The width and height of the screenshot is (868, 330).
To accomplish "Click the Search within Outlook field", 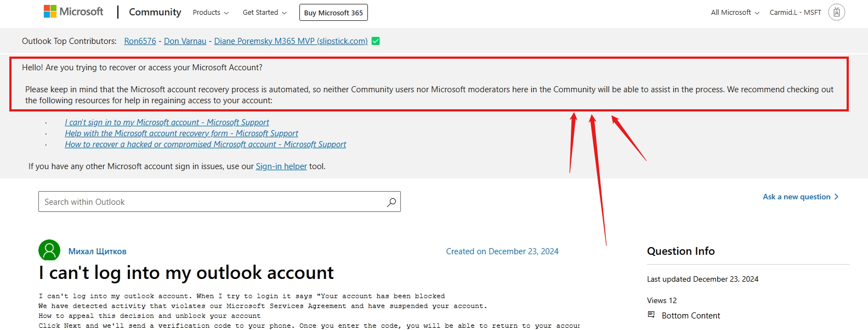I will pos(219,202).
